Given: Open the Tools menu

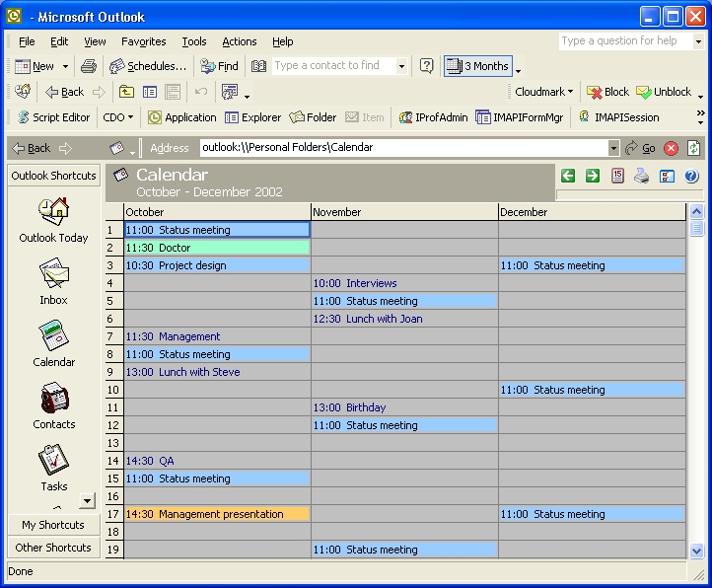Looking at the screenshot, I should [x=194, y=41].
